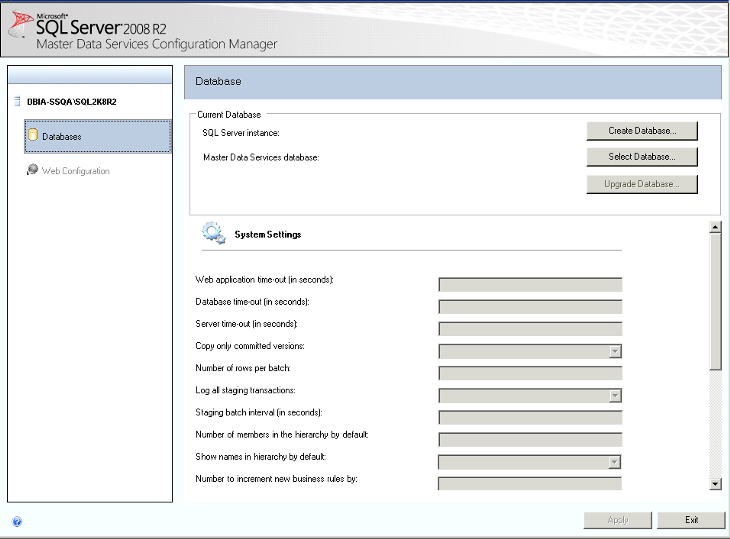The image size is (730, 539).
Task: Open the Log all staging transactions dropdown
Action: (615, 396)
